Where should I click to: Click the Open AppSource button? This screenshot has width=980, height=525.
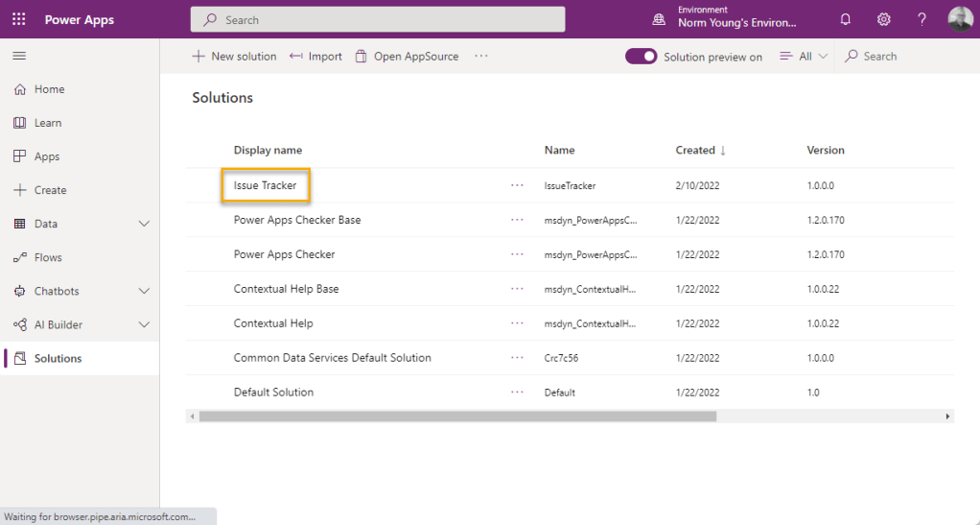(x=407, y=57)
